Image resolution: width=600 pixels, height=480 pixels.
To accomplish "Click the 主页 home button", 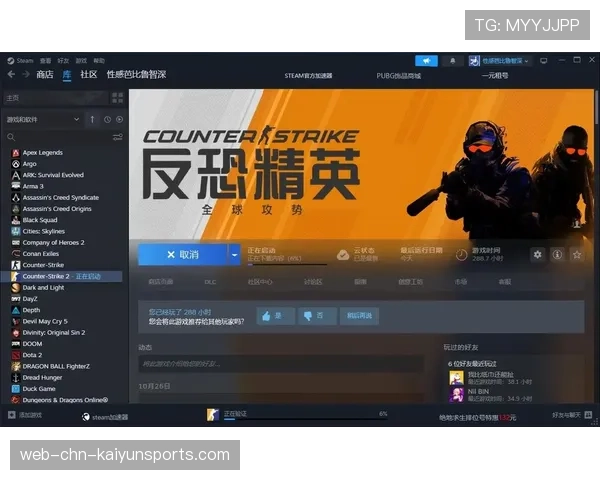I will (x=55, y=98).
